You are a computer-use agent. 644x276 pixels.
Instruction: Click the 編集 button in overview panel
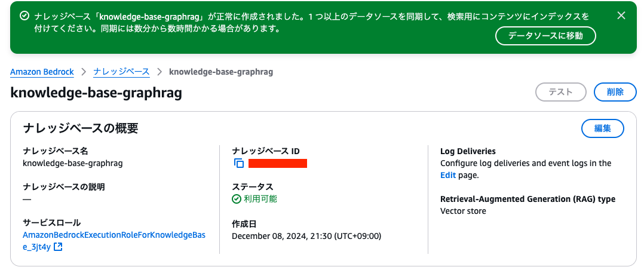pyautogui.click(x=602, y=128)
